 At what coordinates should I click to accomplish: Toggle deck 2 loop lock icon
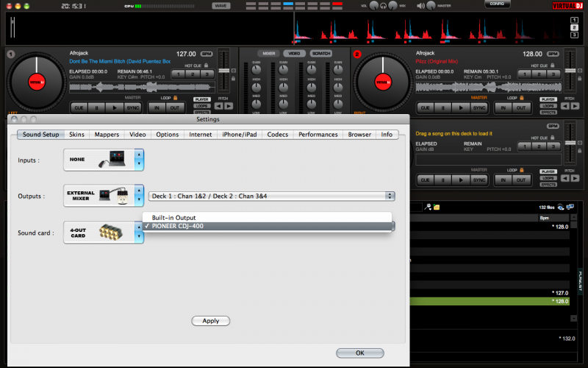click(522, 98)
